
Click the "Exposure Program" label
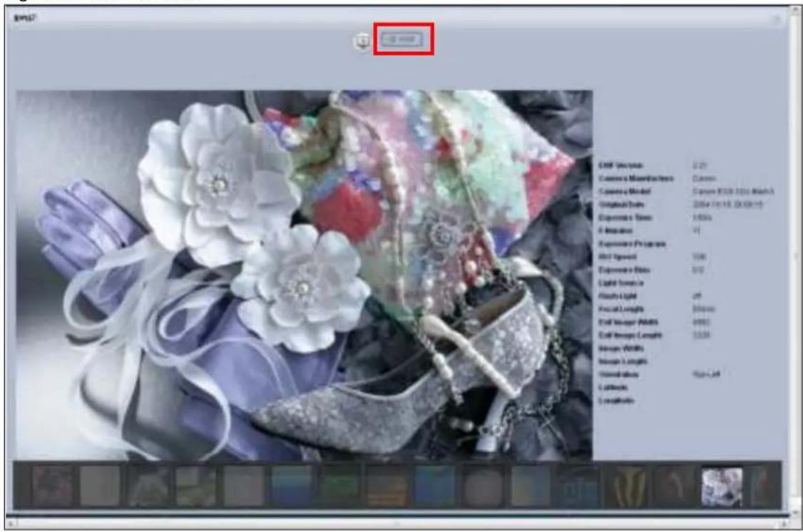632,244
